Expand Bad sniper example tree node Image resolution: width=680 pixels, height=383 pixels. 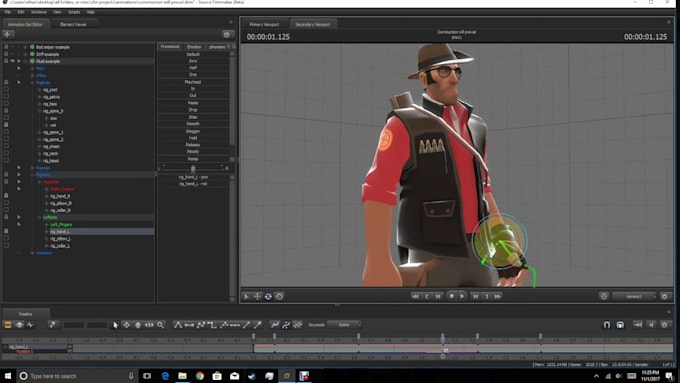pyautogui.click(x=26, y=47)
